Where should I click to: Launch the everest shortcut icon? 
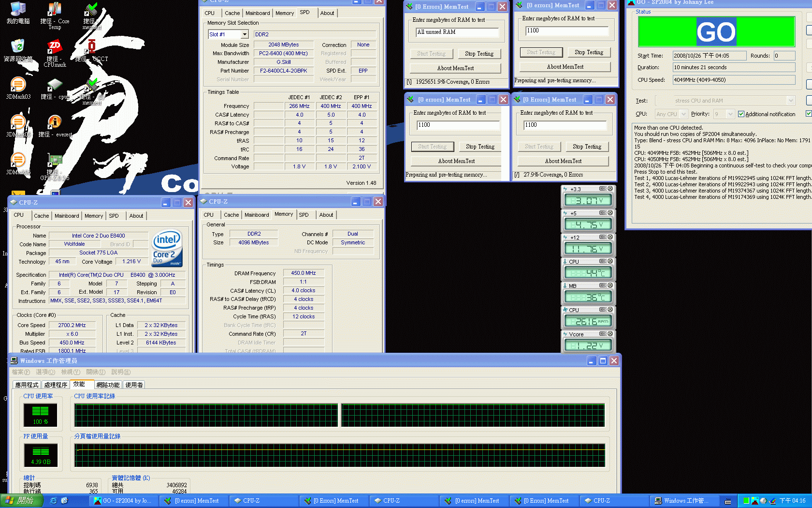[x=54, y=126]
